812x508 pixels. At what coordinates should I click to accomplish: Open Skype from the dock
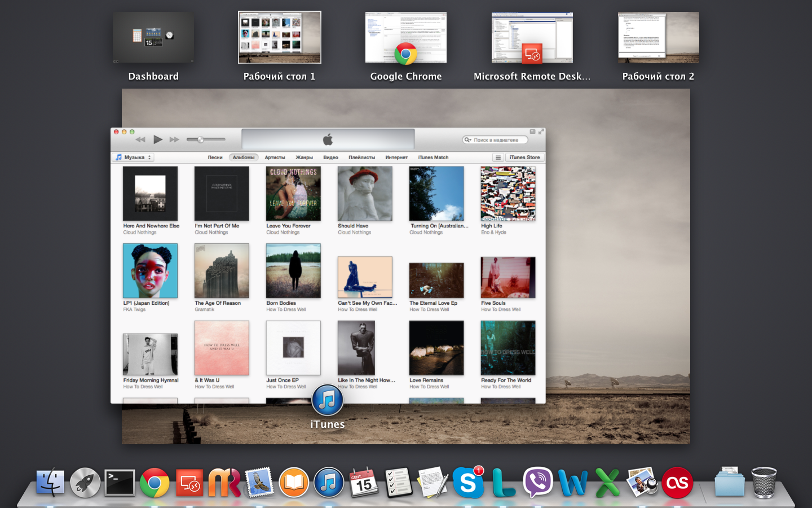468,483
